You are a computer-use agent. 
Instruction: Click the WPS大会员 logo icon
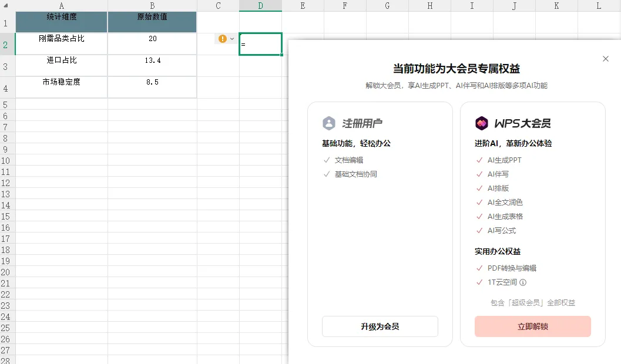coord(482,123)
